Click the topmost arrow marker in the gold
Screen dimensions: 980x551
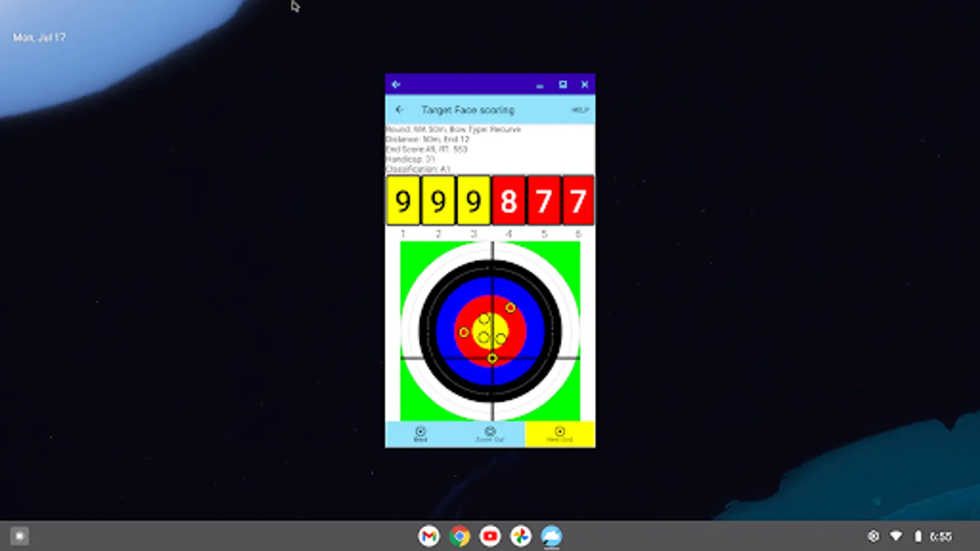click(484, 319)
